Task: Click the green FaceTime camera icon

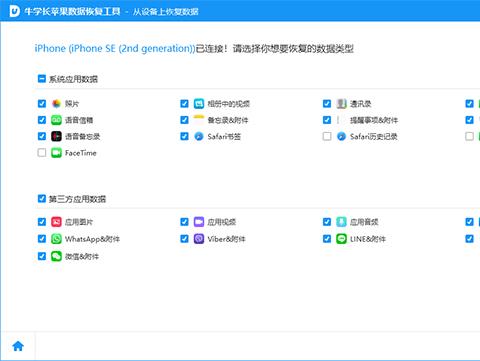Action: [x=56, y=153]
